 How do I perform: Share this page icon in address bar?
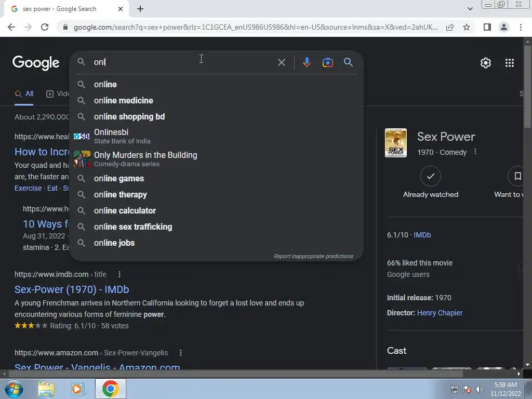[450, 27]
